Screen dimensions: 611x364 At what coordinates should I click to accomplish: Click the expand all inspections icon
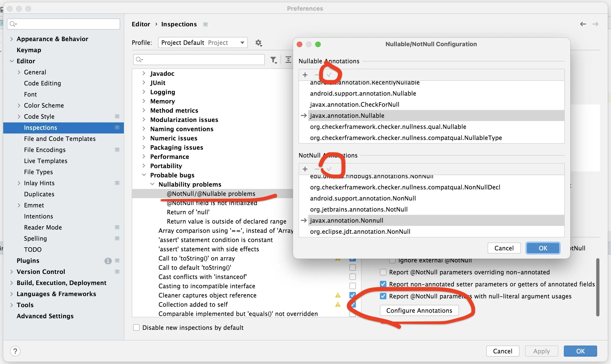coord(288,60)
